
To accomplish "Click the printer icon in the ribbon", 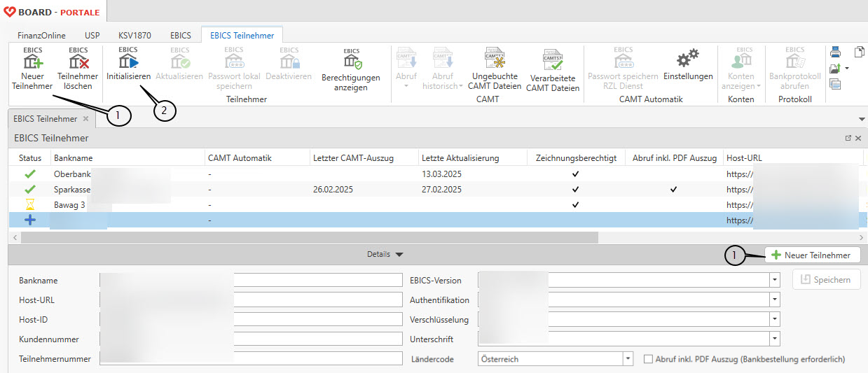I will pos(835,52).
